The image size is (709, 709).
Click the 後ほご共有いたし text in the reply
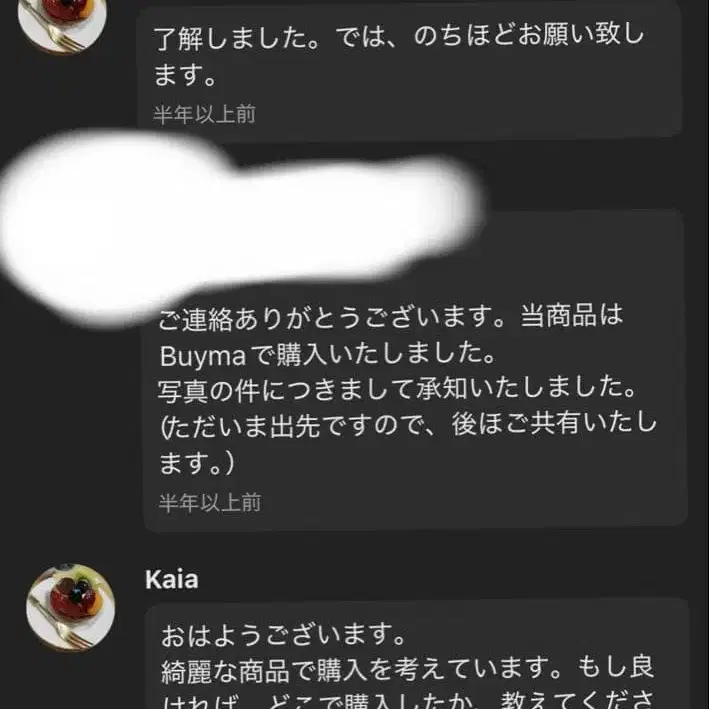[554, 425]
